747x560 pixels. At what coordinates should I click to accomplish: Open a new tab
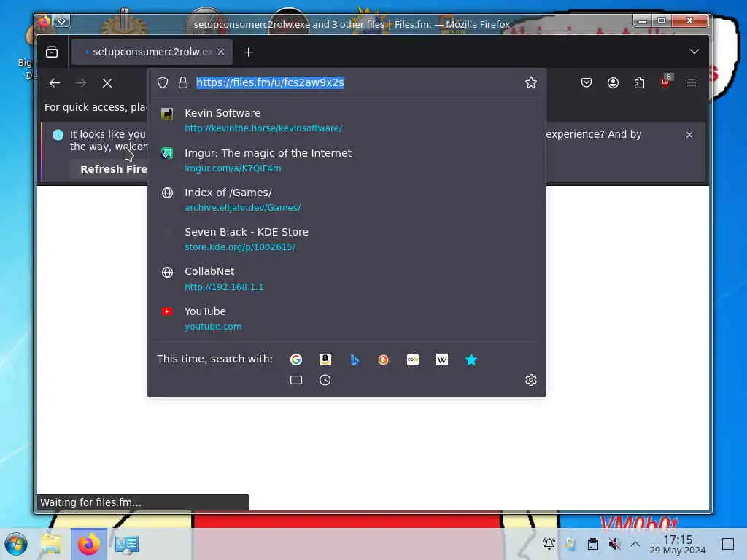coord(248,52)
